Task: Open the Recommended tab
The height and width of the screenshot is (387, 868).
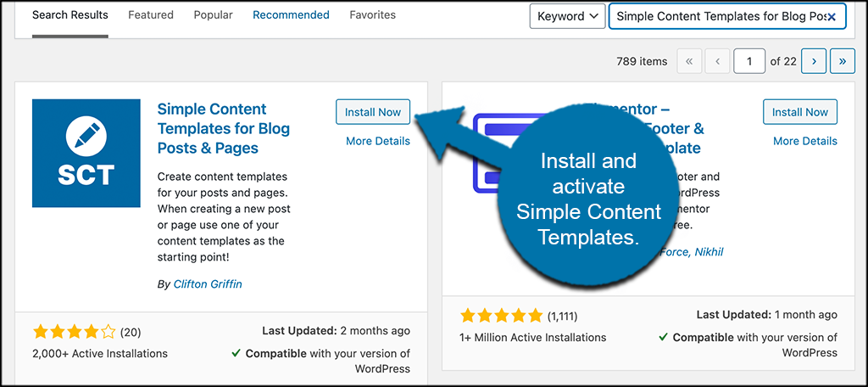Action: pyautogui.click(x=292, y=15)
